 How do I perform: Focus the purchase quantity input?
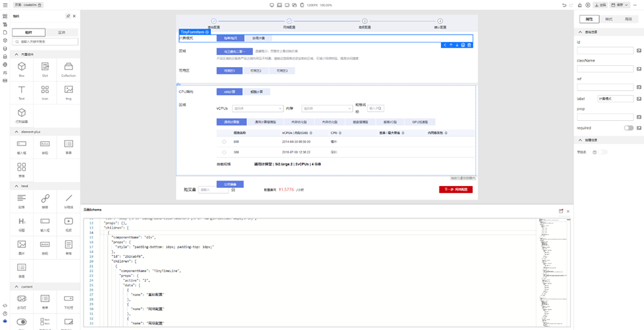point(213,190)
